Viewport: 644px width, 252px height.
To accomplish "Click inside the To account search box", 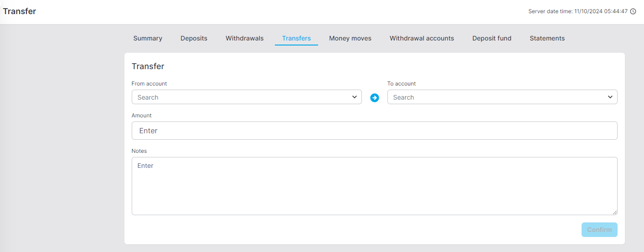I will 502,97.
